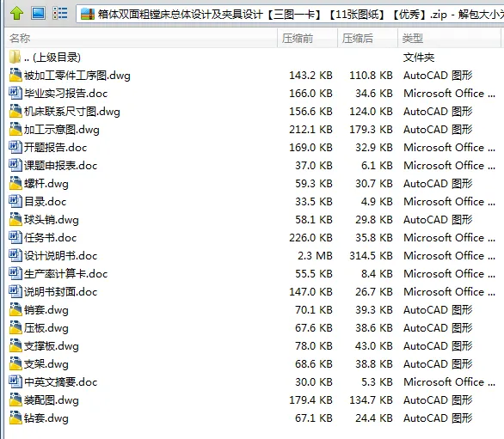Viewport: 504px width, 439px height.
Task: Select file name 中英文摘要.doc
Action: pos(61,382)
